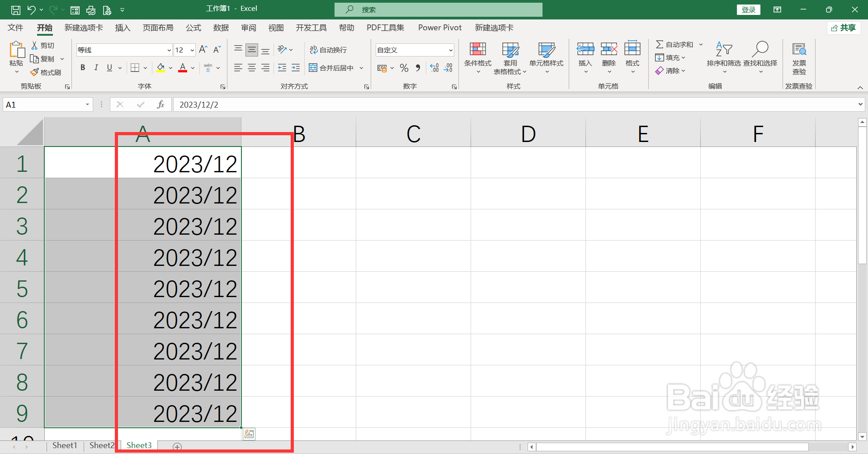Click Decrease Decimal icon
The height and width of the screenshot is (454, 868).
[x=448, y=68]
